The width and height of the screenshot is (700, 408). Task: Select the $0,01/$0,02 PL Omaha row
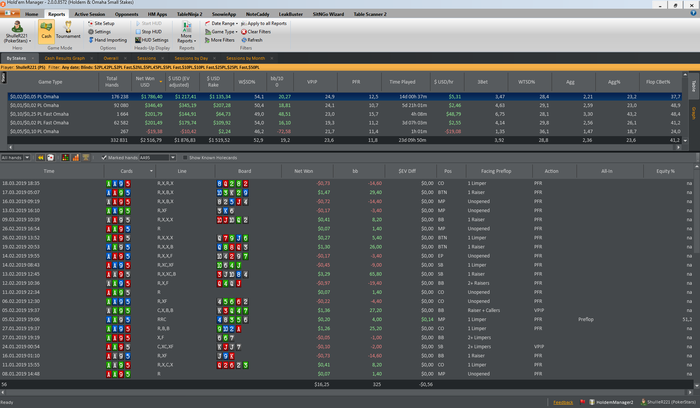click(345, 105)
